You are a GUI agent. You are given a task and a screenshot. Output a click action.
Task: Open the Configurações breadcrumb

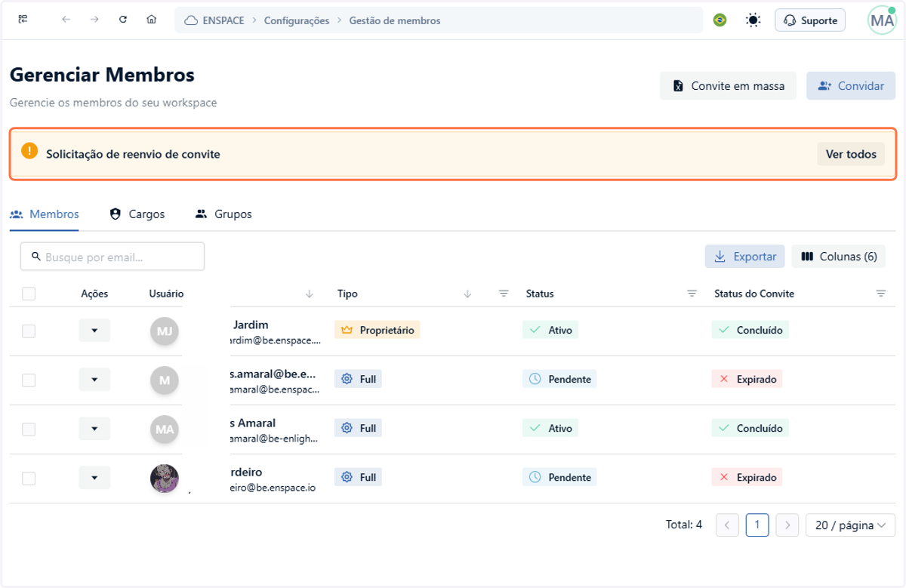click(297, 20)
